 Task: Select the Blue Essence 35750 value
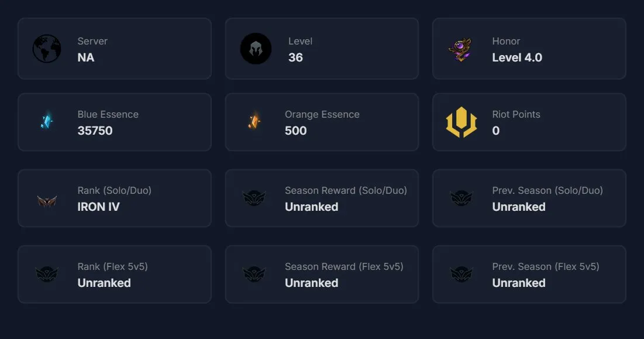click(x=95, y=131)
